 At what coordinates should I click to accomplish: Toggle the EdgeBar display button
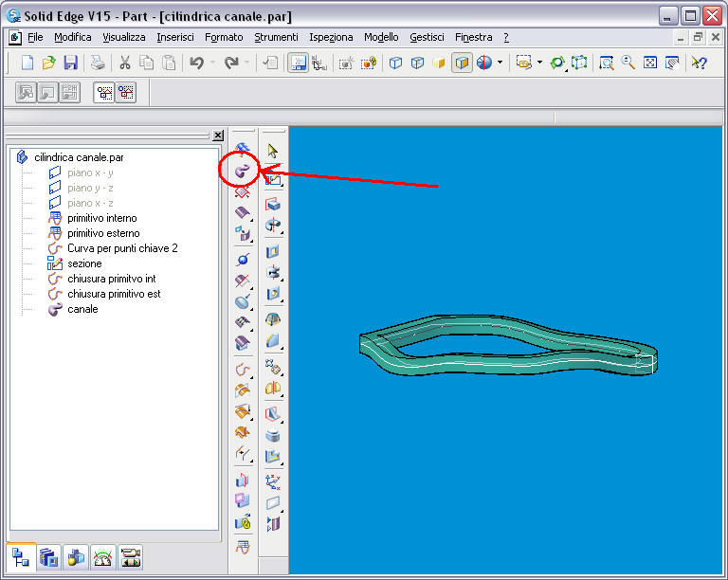pos(298,63)
